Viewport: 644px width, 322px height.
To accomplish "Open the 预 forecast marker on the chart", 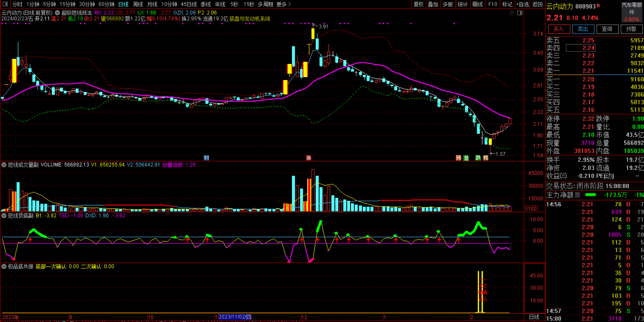I will 458,158.
